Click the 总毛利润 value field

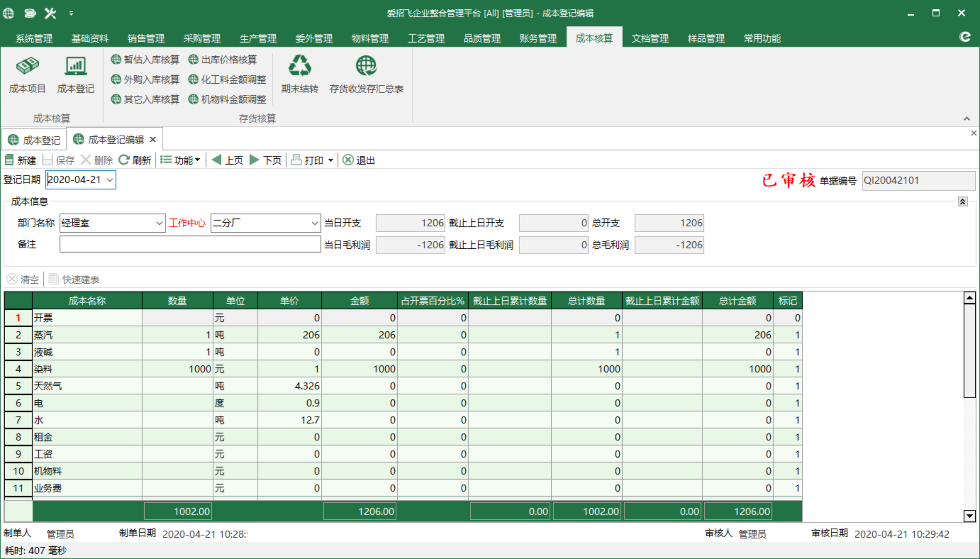click(x=669, y=245)
